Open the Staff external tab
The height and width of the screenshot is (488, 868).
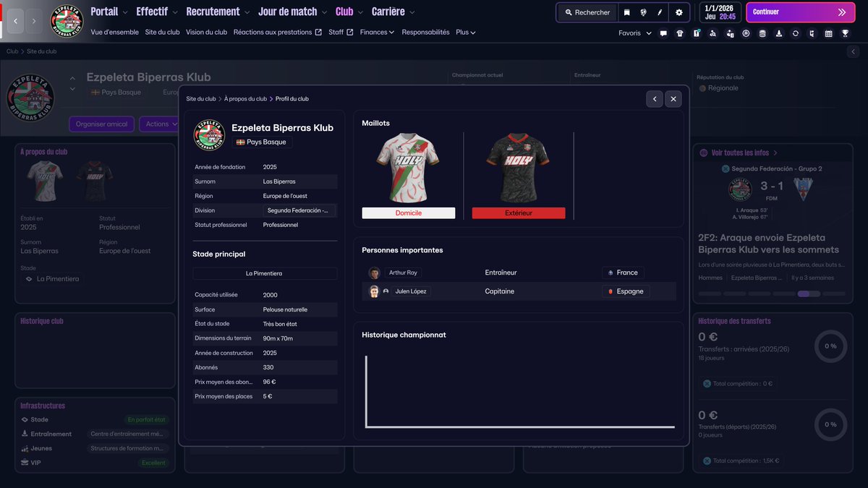coord(341,33)
